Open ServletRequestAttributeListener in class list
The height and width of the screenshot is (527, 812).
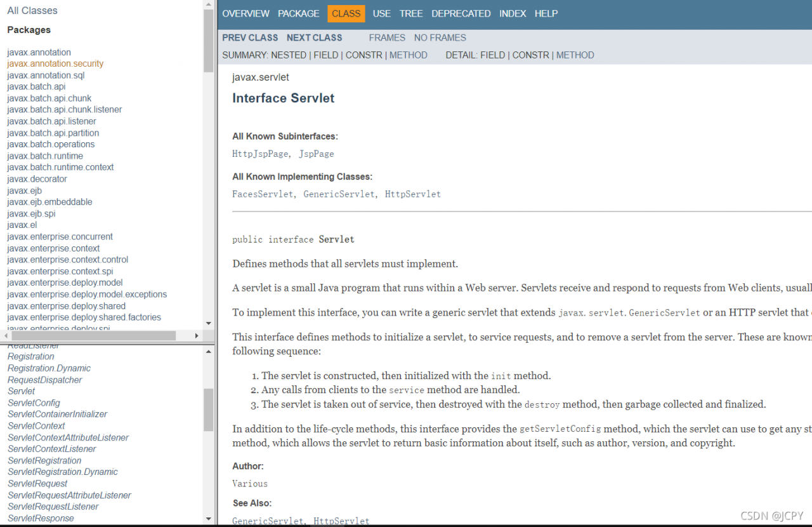tap(69, 495)
